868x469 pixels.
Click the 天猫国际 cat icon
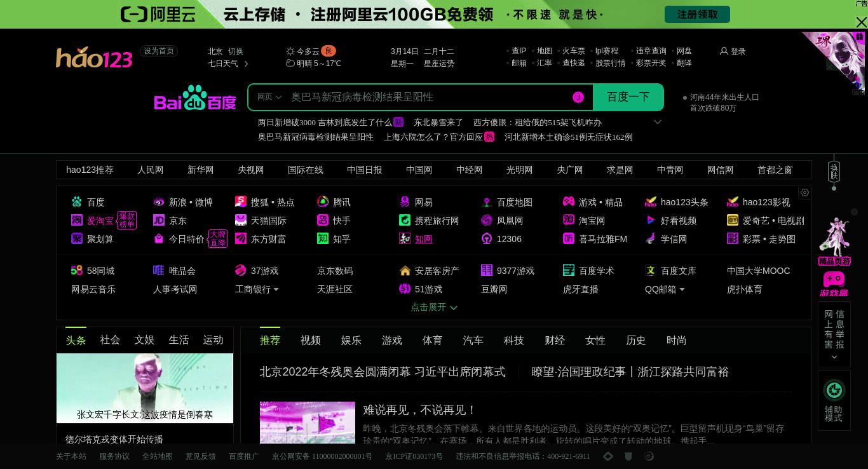241,221
